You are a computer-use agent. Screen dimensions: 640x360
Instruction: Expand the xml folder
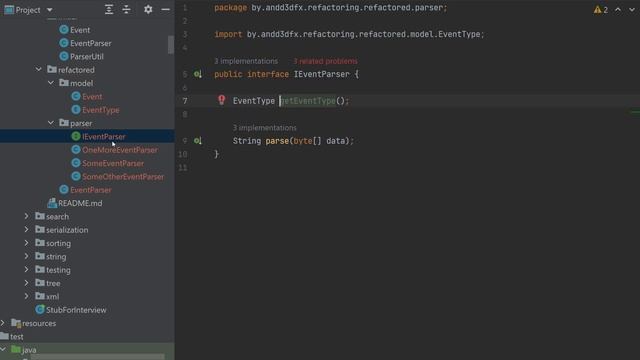(27, 296)
